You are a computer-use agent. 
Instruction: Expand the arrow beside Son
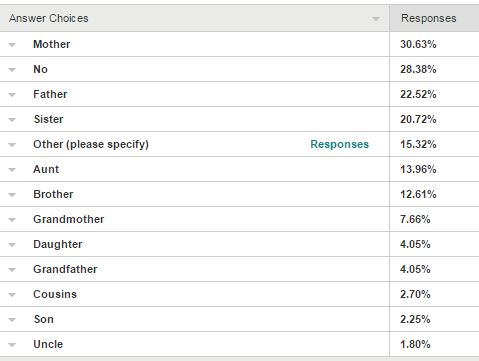click(x=12, y=320)
